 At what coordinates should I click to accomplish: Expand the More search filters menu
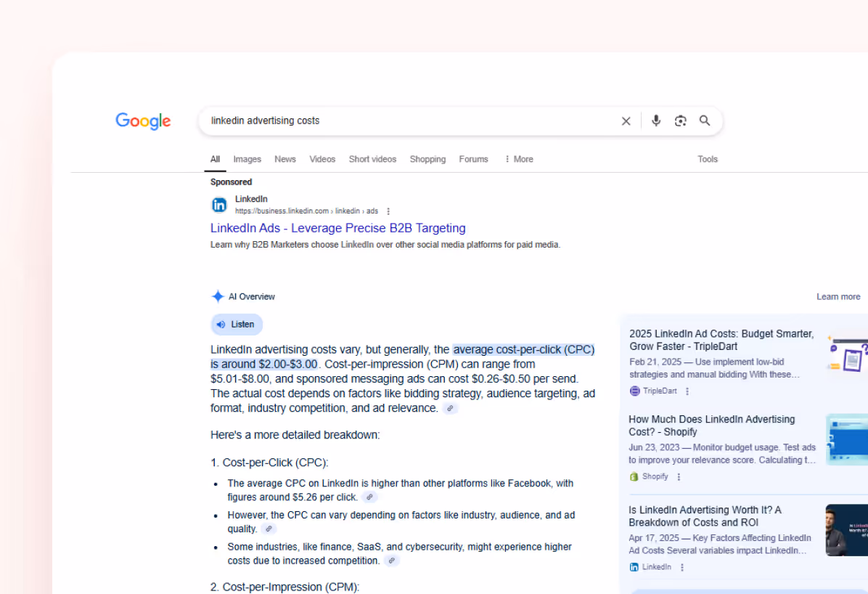click(519, 159)
